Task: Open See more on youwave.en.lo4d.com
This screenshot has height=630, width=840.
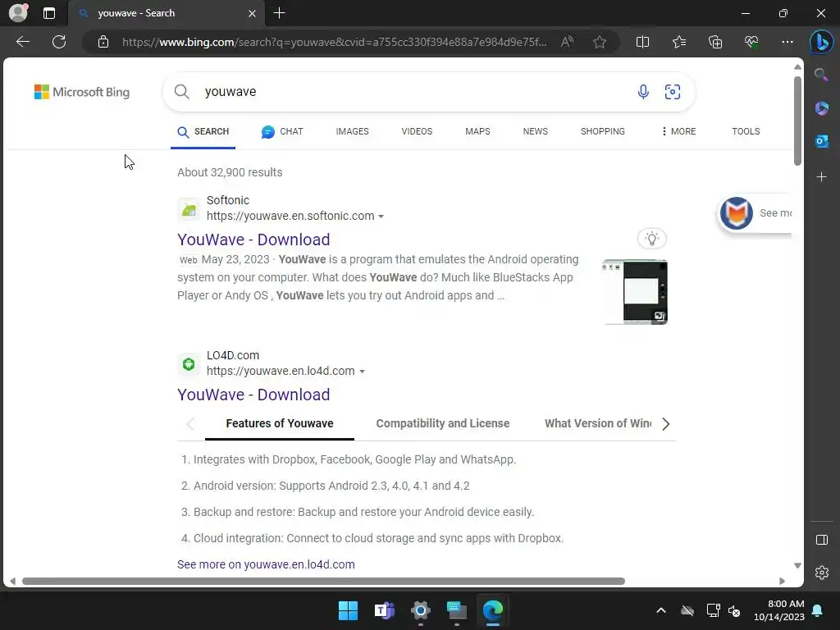Action: pos(266,564)
